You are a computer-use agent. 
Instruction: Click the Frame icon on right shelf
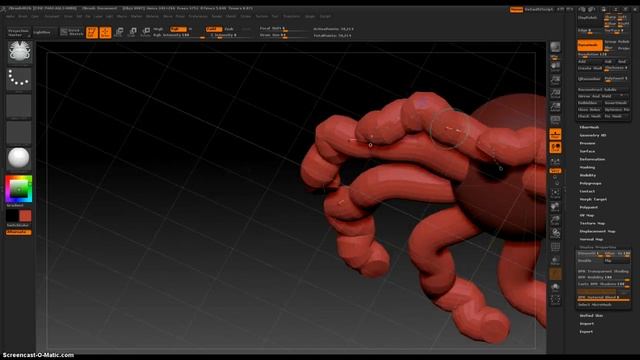tap(555, 193)
